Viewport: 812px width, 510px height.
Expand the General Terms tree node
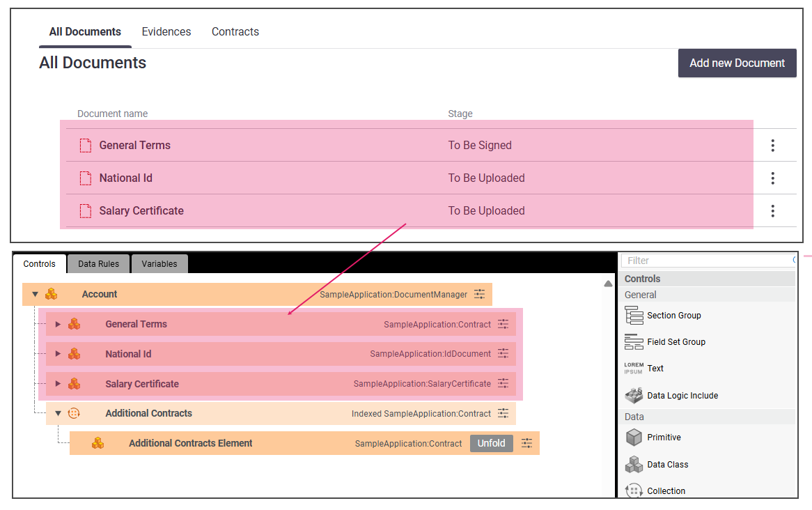tap(58, 324)
